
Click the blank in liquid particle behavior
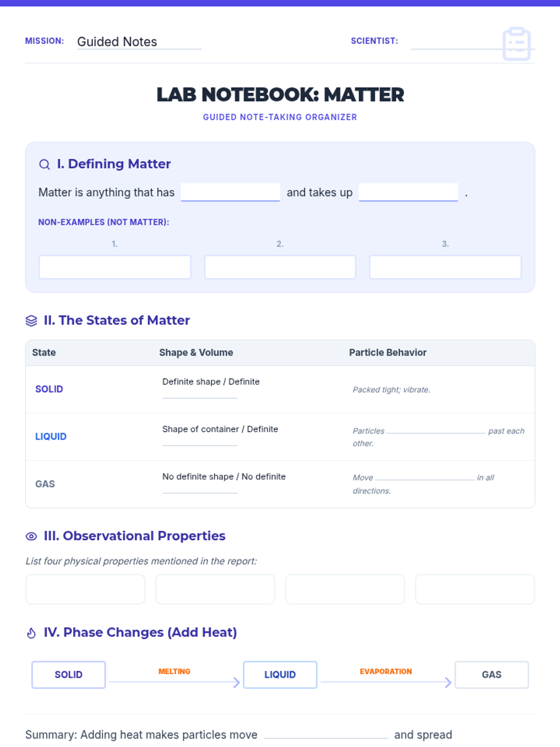pyautogui.click(x=436, y=430)
